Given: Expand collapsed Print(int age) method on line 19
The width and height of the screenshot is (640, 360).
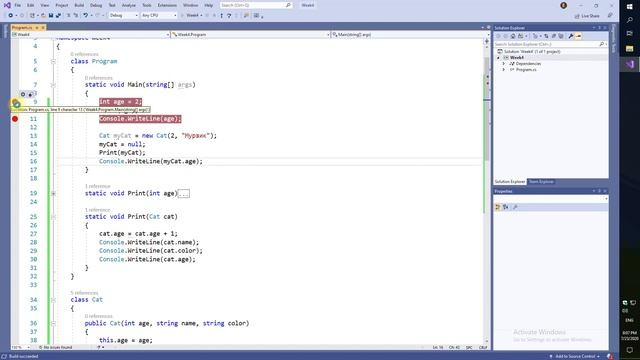Looking at the screenshot, I should pos(53,193).
